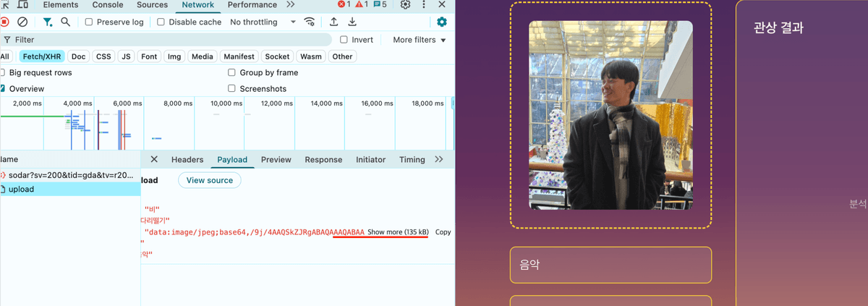Screen dimensions: 868x306
Task: Expand the More filters dropdown
Action: click(x=419, y=40)
